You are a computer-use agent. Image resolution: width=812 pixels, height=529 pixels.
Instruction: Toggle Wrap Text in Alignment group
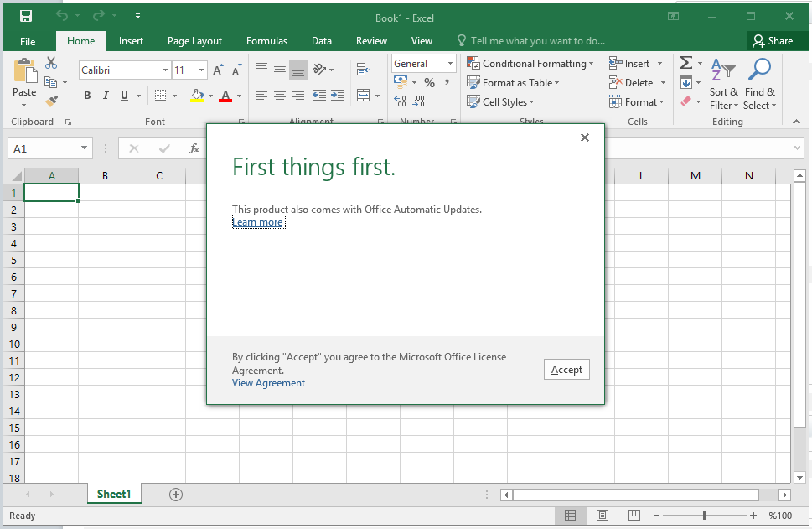coord(364,69)
